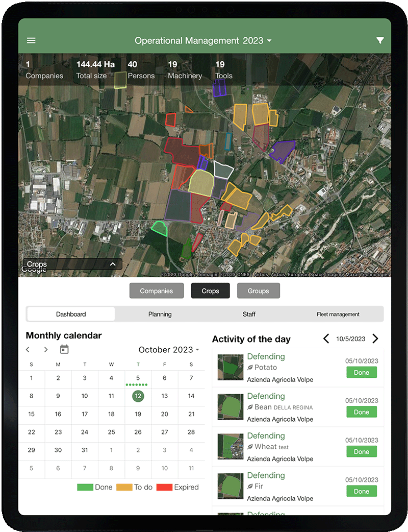This screenshot has width=408, height=532.
Task: Open the Fleet management tab
Action: tap(338, 314)
